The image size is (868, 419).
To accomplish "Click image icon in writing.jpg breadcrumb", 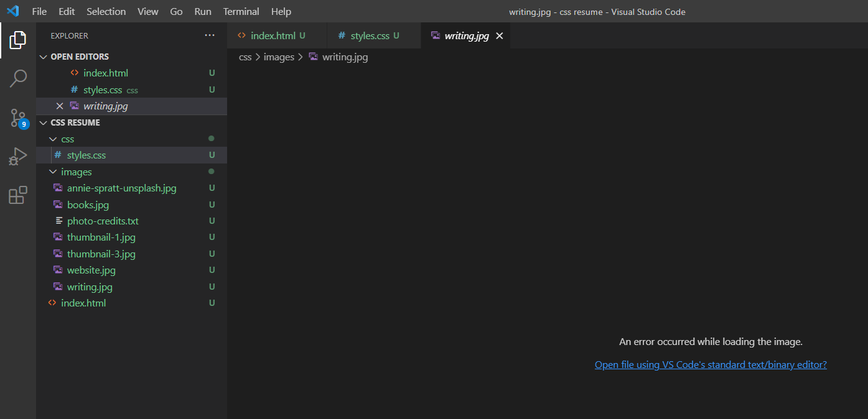I will [x=314, y=57].
